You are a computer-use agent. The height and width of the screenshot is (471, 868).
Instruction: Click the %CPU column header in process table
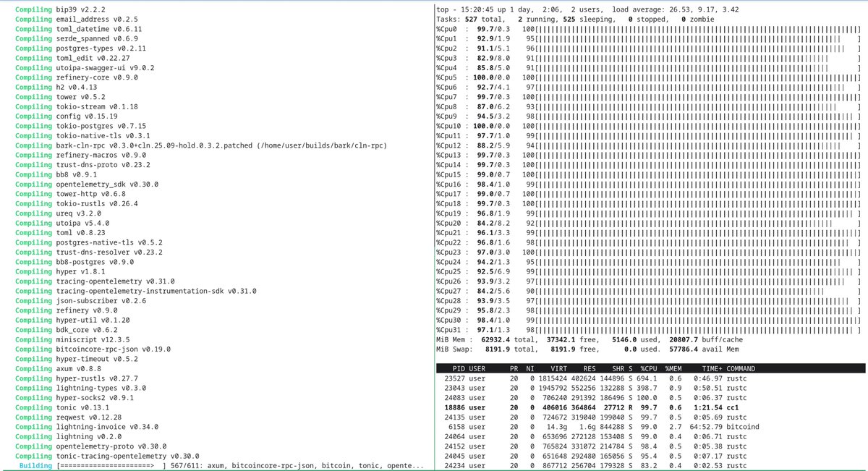[x=650, y=368]
